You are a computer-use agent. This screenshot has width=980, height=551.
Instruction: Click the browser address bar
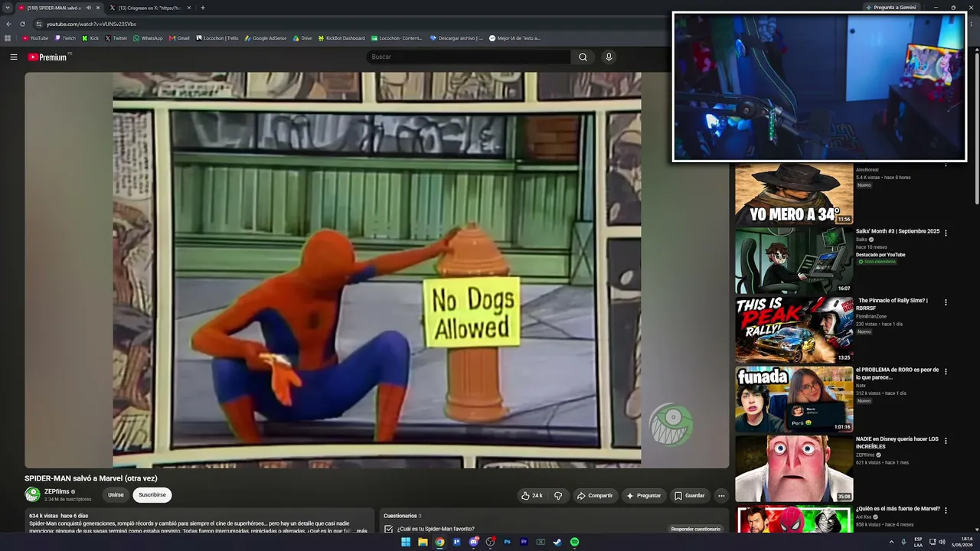coord(352,24)
